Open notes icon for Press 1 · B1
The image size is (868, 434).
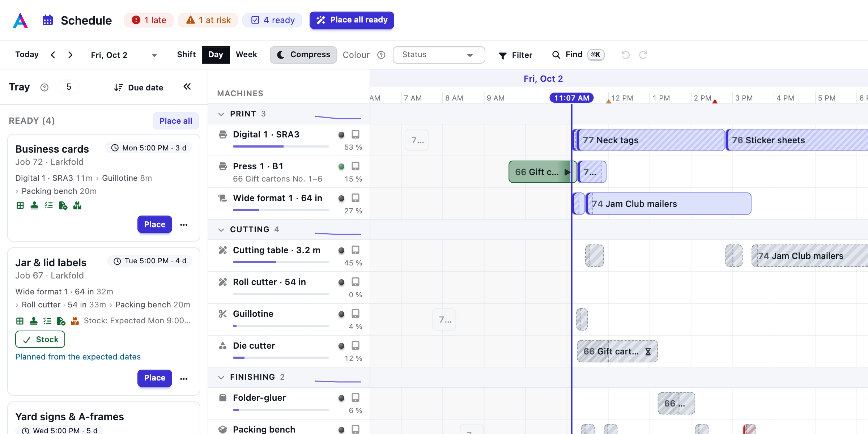point(356,166)
